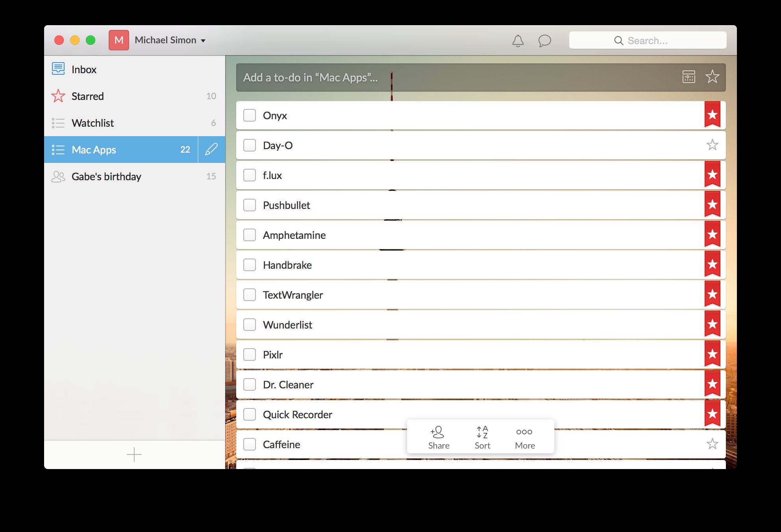Select Gabe's birthday list
The image size is (781, 532).
106,176
